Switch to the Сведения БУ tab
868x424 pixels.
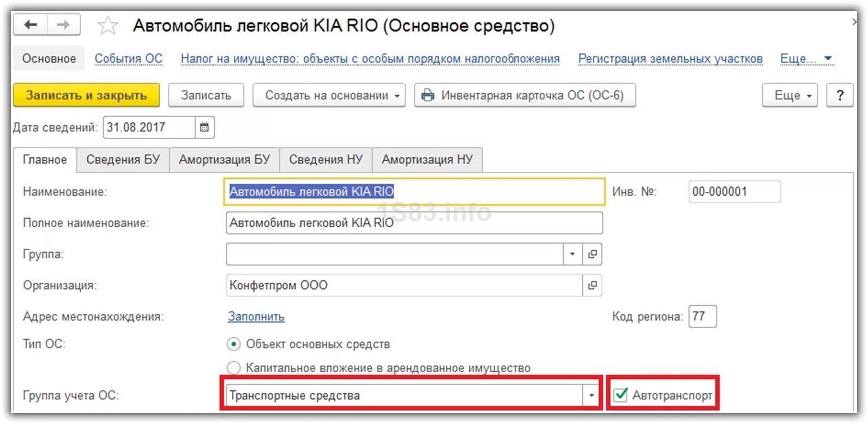tap(123, 160)
